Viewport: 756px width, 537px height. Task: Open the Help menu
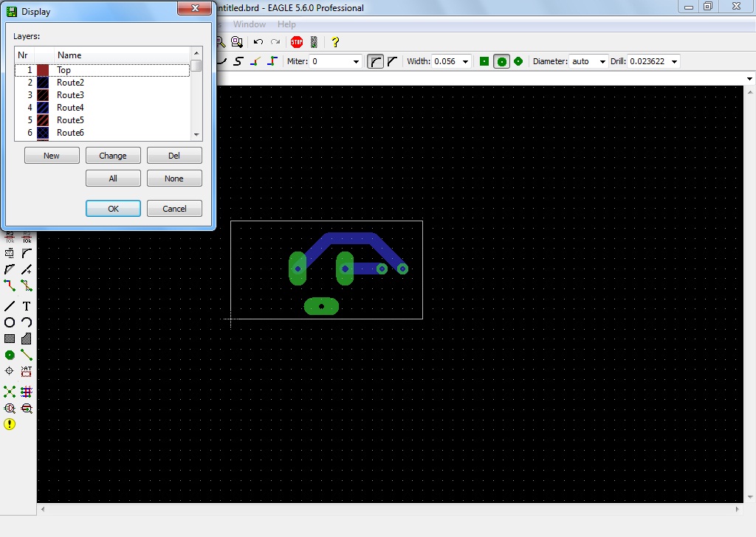click(x=286, y=24)
